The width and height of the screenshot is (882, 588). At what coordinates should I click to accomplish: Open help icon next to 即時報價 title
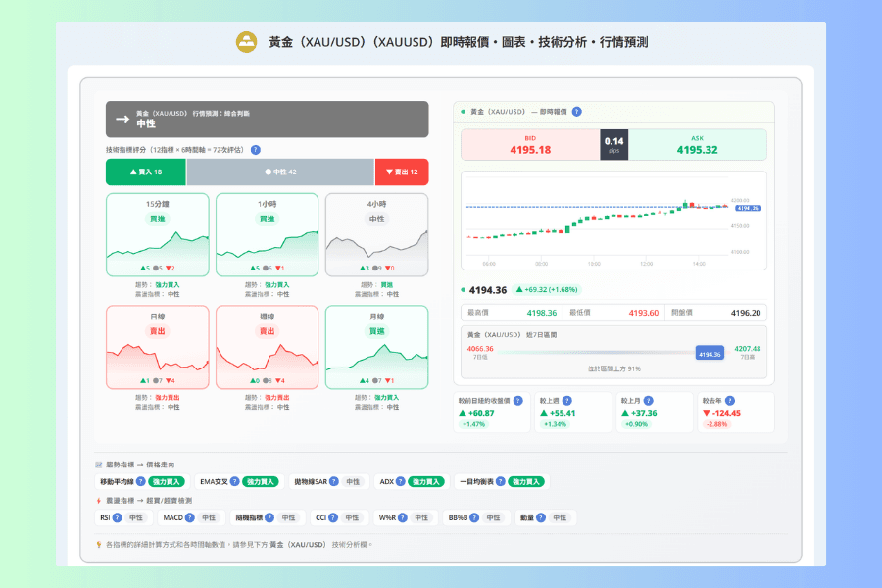pyautogui.click(x=576, y=112)
